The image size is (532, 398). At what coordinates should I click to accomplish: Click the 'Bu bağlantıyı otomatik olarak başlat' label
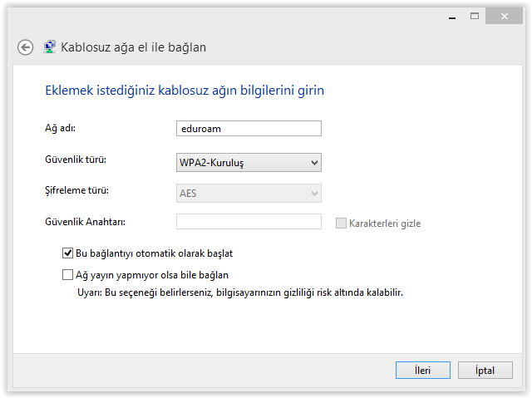point(155,253)
